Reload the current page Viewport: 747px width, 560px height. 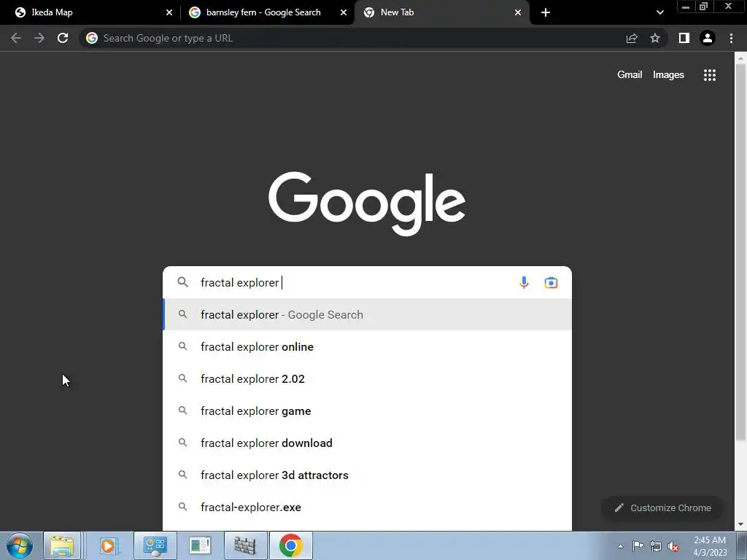point(63,38)
